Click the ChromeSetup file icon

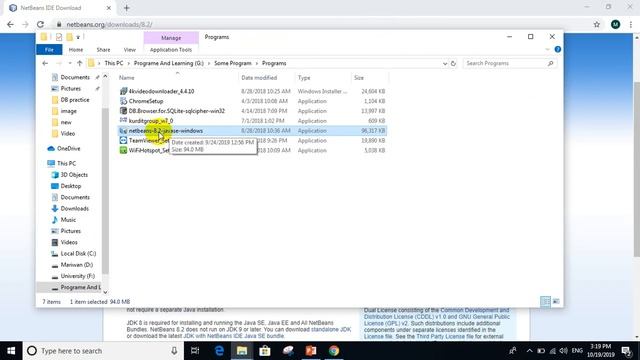click(123, 101)
